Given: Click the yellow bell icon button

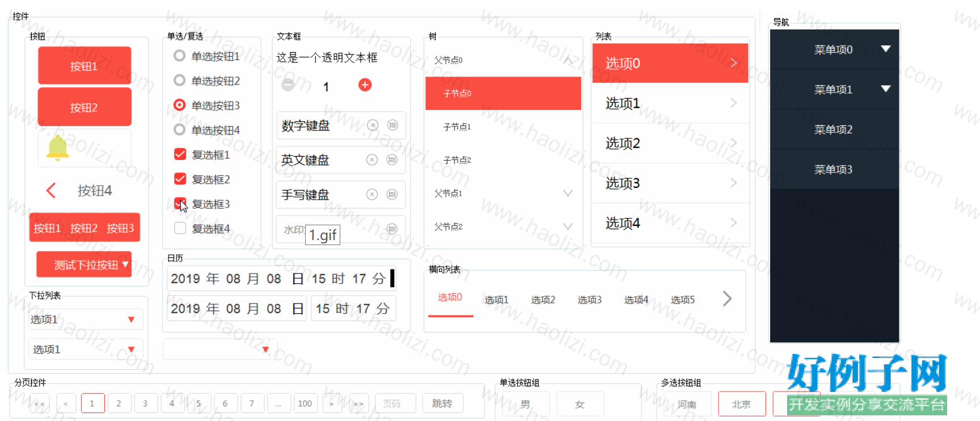Looking at the screenshot, I should (x=58, y=149).
